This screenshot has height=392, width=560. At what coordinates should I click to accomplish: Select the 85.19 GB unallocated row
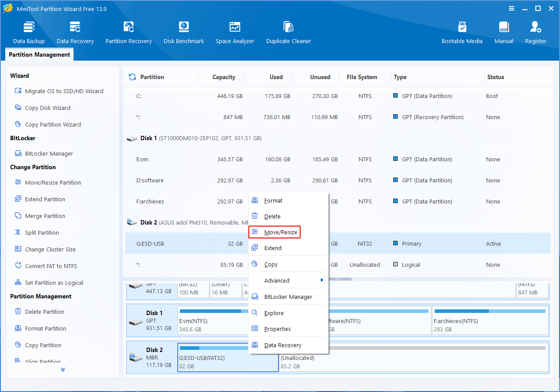[x=338, y=265]
